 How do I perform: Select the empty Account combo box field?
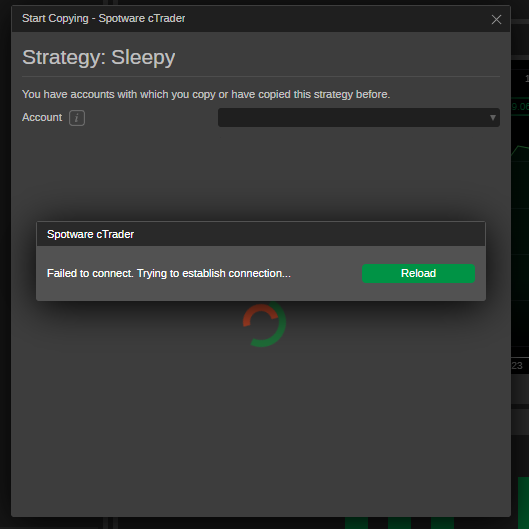(x=359, y=117)
